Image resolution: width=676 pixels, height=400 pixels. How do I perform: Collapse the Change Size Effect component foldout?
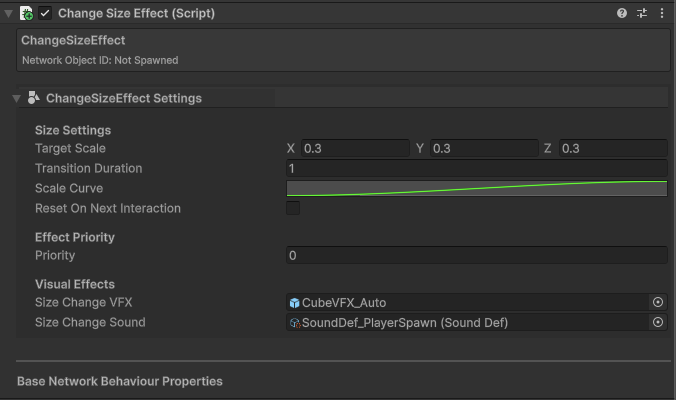(x=9, y=14)
